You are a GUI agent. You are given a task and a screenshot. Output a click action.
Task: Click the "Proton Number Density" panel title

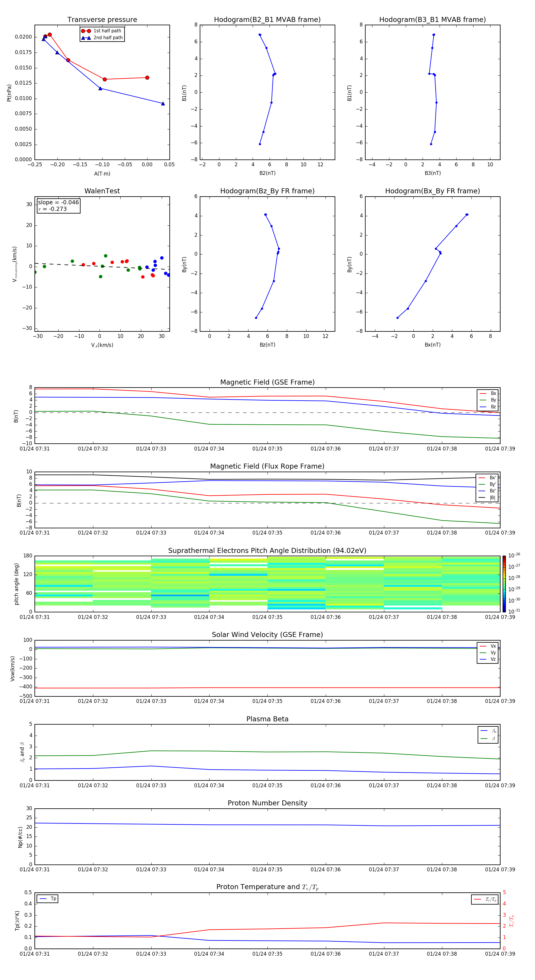(267, 803)
